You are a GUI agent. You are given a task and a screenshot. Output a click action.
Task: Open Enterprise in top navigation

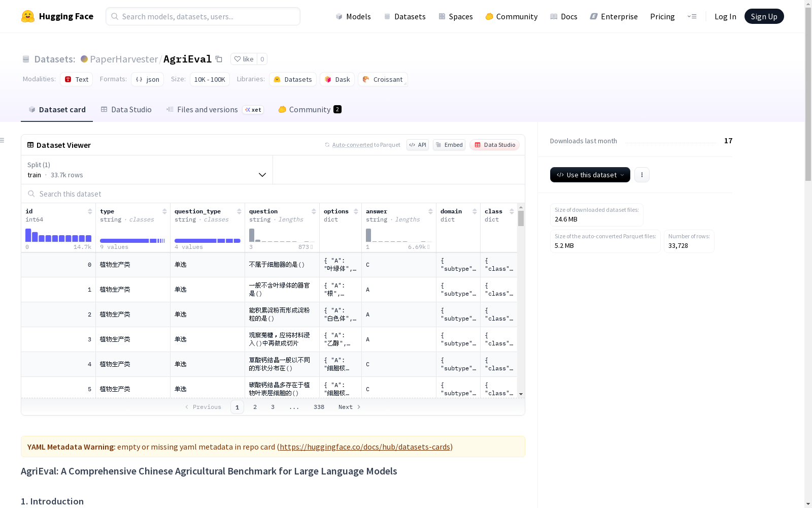[x=614, y=16]
